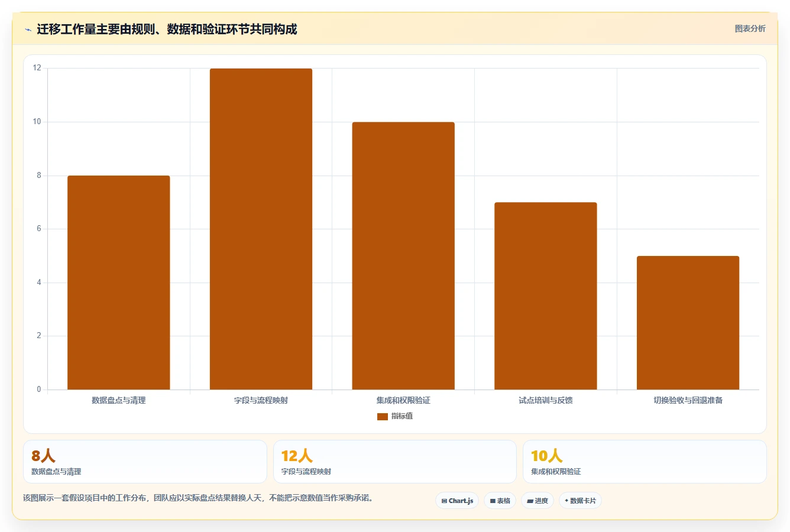Viewport: 790px width, 532px height.
Task: Select the 切换验收与回退准备 bar in the chart
Action: 688,323
